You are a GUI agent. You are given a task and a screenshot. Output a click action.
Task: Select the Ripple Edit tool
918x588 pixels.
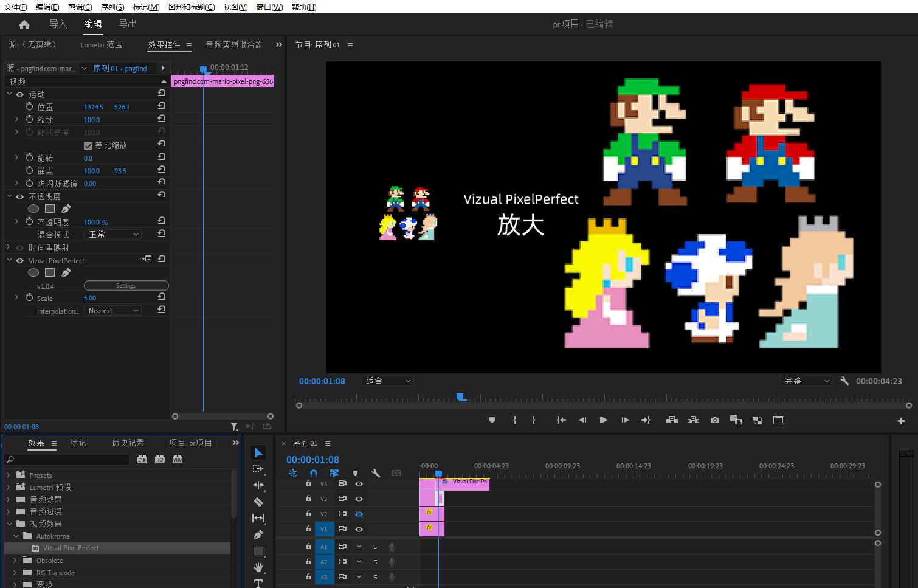(x=258, y=485)
